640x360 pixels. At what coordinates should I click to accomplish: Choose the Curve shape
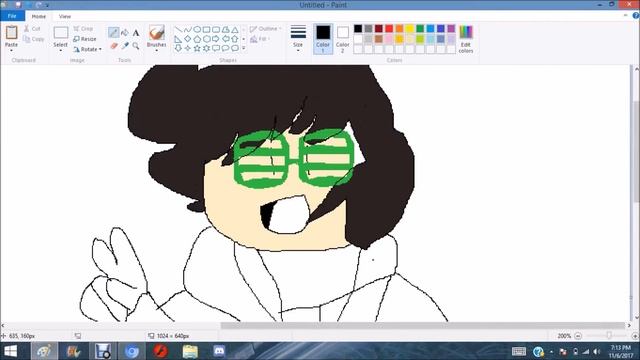(x=188, y=30)
